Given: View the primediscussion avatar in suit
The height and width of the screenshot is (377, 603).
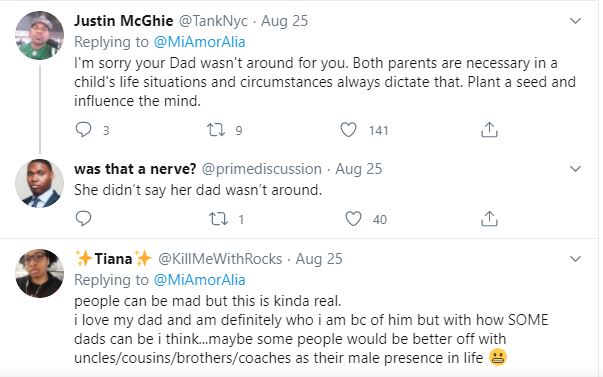Looking at the screenshot, I should (x=40, y=183).
